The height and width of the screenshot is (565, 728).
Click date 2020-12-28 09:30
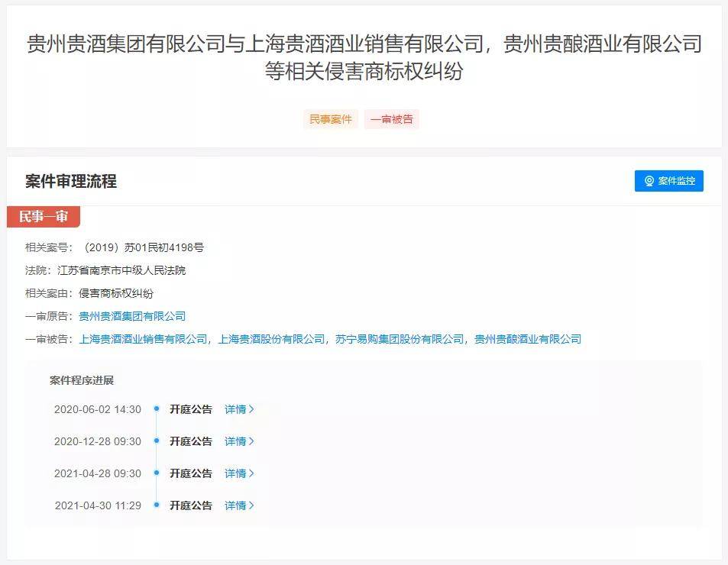[x=98, y=441]
